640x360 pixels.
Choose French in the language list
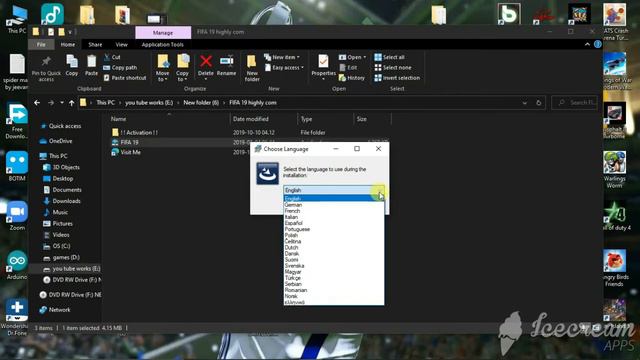tap(333, 211)
